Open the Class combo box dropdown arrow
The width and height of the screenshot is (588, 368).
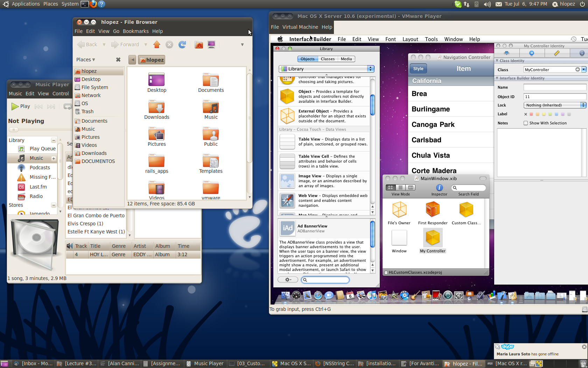click(584, 69)
